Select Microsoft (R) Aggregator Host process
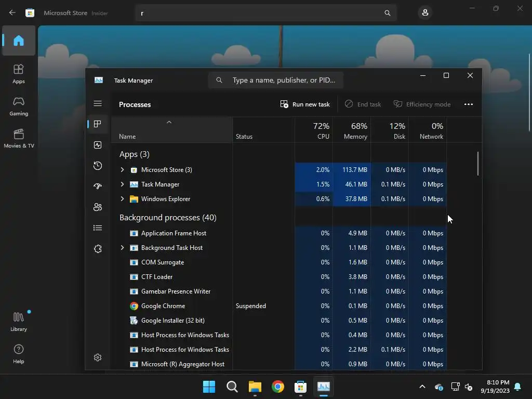532x399 pixels. coord(279,364)
